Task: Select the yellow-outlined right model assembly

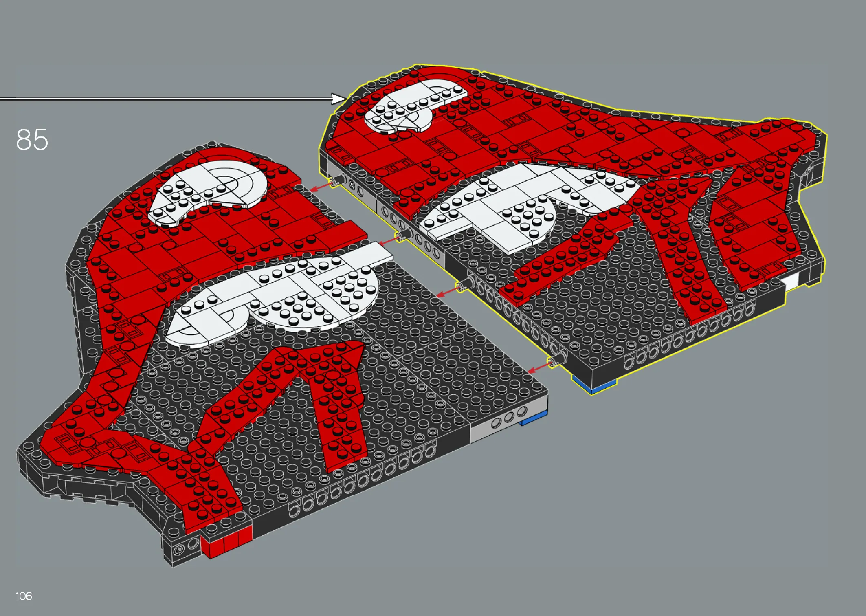Action: click(x=572, y=229)
